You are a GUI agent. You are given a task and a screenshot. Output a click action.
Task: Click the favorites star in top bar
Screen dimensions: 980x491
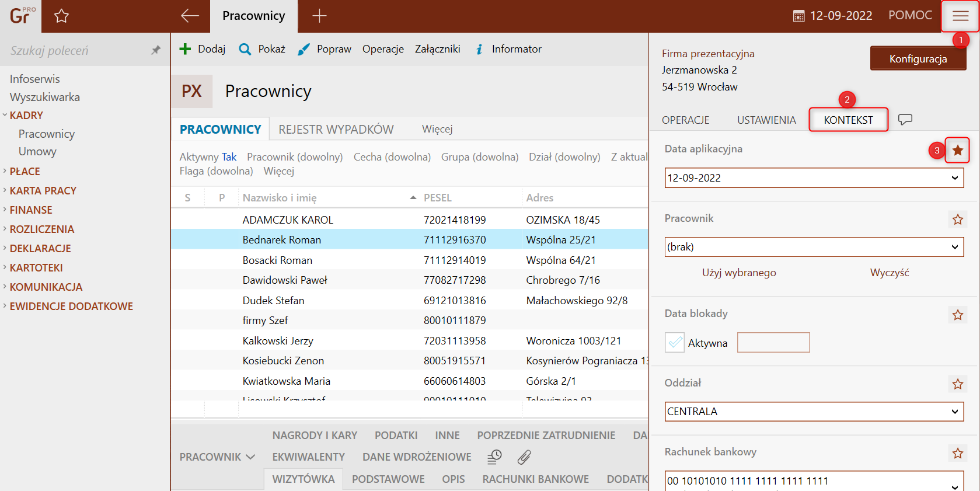pos(61,16)
